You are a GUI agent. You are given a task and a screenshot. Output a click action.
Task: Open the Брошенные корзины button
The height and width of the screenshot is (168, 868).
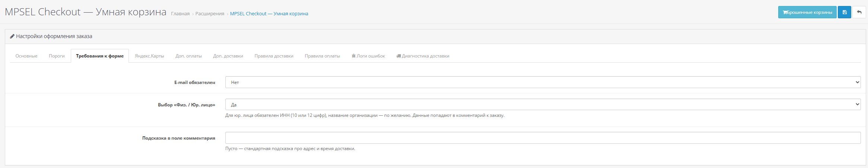pos(807,12)
